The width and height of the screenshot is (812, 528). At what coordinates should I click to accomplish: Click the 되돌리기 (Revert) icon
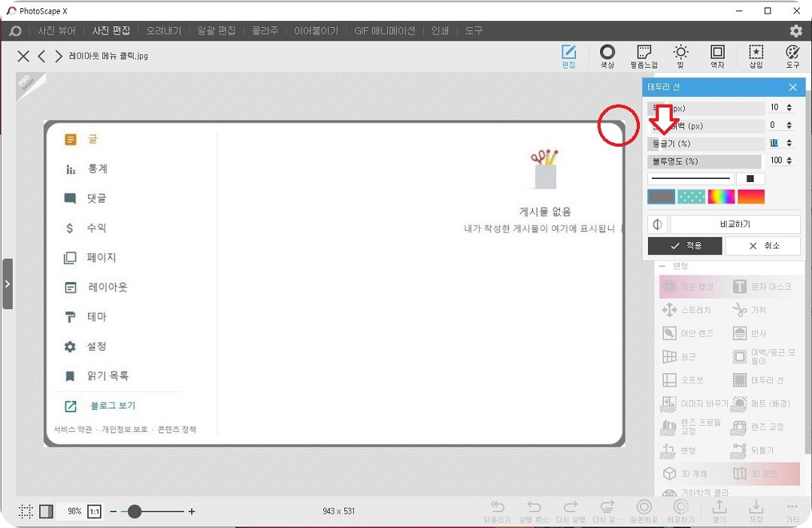(497, 511)
